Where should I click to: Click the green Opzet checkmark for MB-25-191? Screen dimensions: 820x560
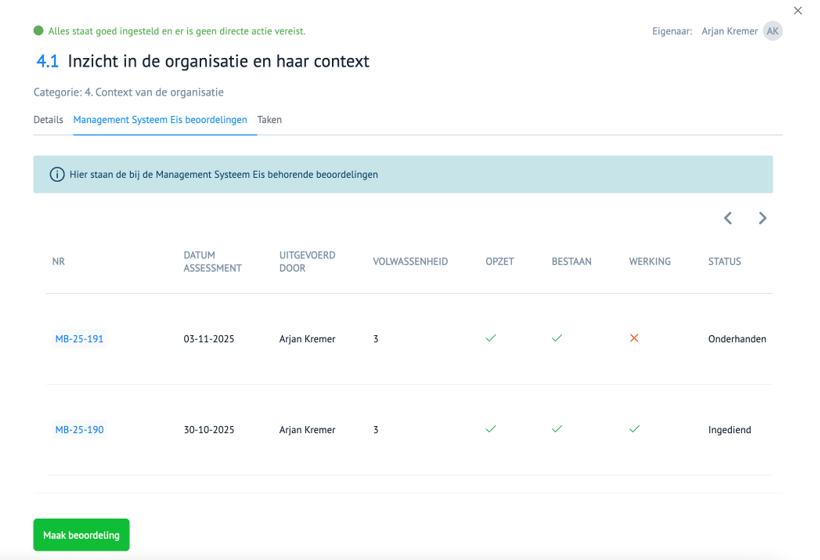[490, 338]
